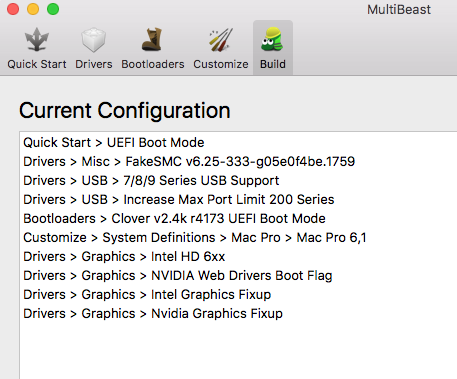The image size is (457, 379).
Task: Open the Bootloaders boot icon
Action: tap(152, 40)
